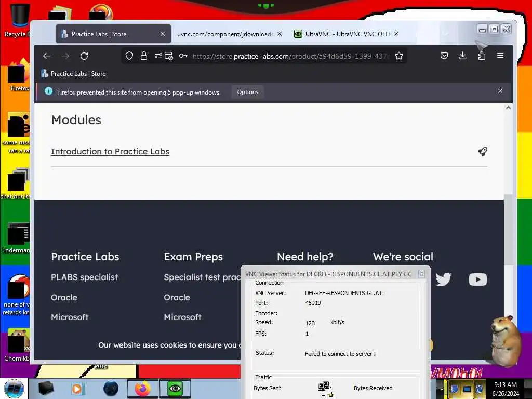This screenshot has height=399, width=532.
Task: Click the hamster mascot on the desktop
Action: tap(506, 341)
